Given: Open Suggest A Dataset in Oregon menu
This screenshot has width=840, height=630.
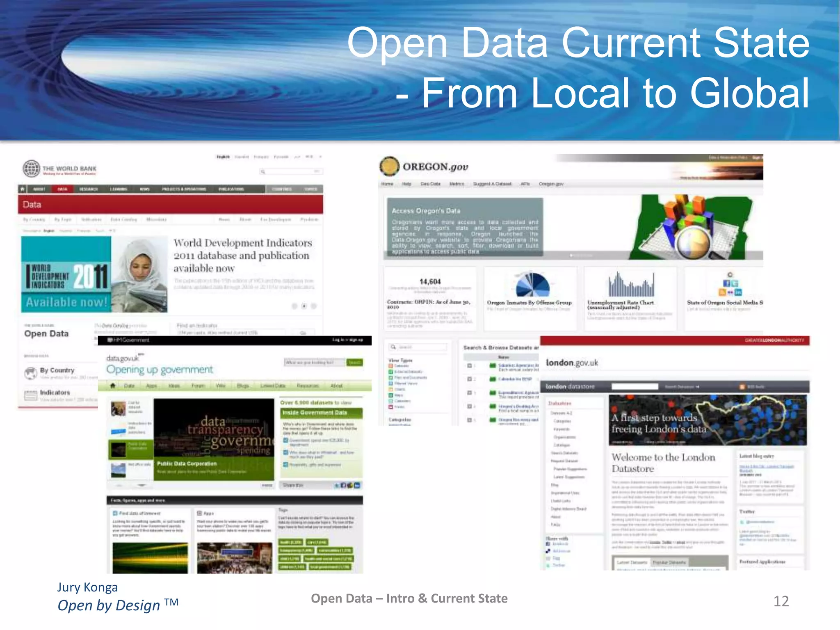Looking at the screenshot, I should pos(492,184).
